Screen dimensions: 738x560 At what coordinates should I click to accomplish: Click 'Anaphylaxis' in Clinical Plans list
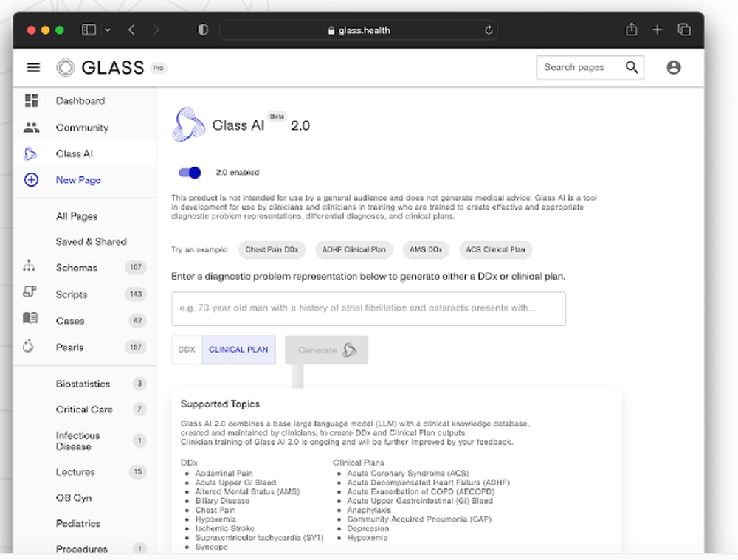[369, 510]
